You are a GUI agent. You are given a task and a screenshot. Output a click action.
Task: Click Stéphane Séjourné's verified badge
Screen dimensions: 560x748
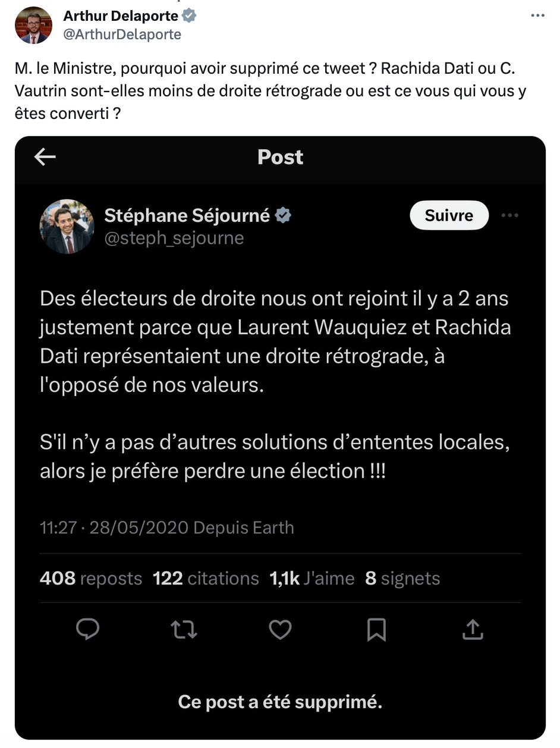(284, 215)
